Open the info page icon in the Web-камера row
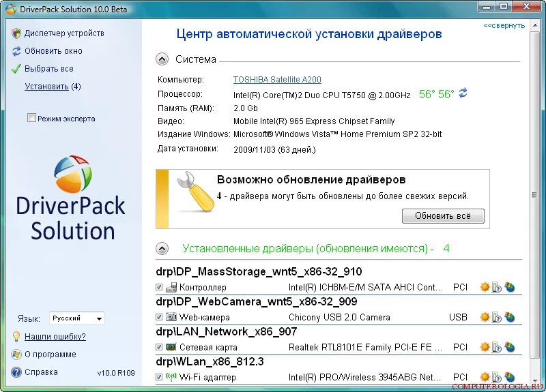This screenshot has height=392, width=546. (497, 318)
